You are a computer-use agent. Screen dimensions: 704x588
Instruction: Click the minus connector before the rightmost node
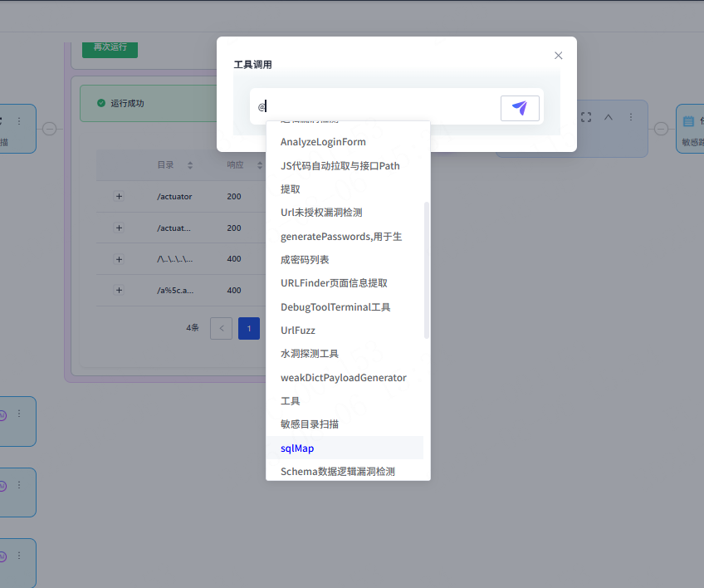(661, 129)
